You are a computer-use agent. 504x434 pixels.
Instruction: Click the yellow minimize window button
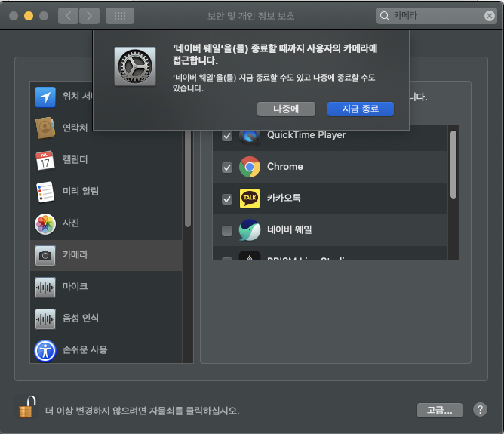tap(29, 16)
